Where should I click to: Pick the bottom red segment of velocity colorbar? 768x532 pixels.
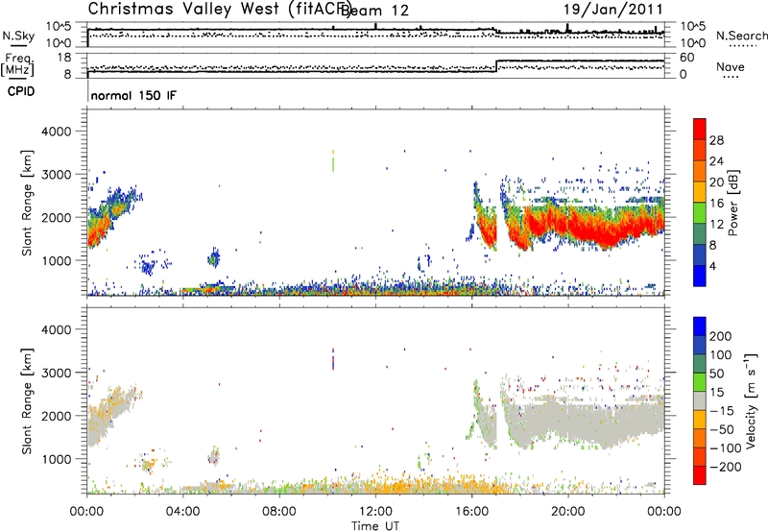[700, 475]
